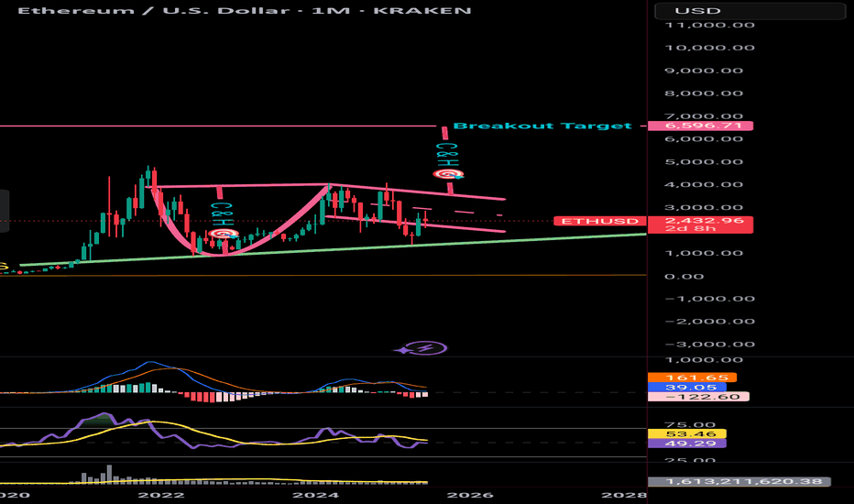Click the blue 39.05 indicator value

(687, 387)
